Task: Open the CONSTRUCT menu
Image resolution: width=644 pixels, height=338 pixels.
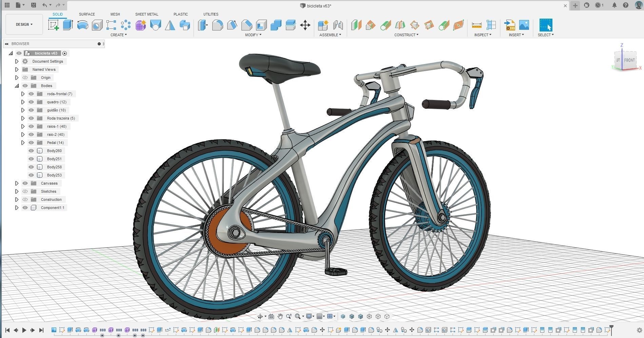Action: click(406, 35)
